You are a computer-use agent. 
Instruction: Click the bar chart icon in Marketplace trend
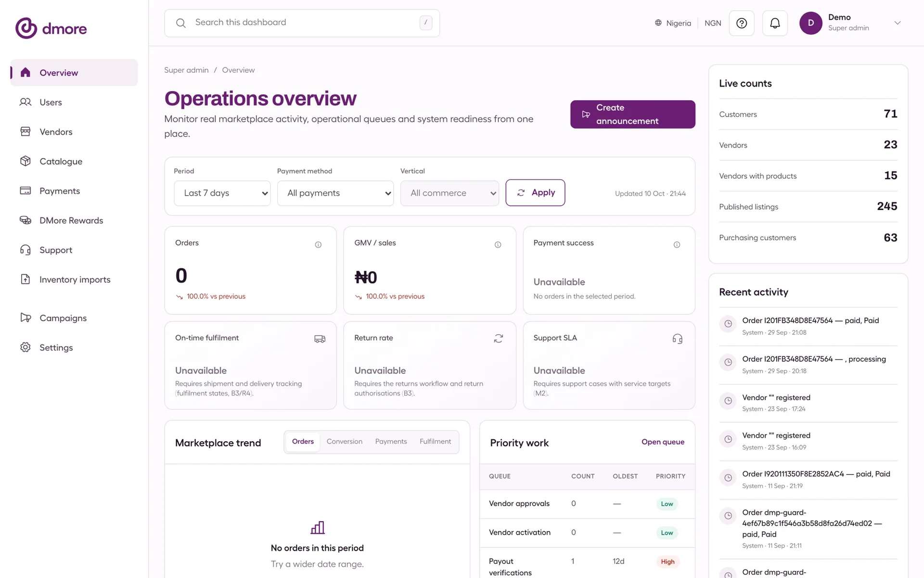pyautogui.click(x=318, y=528)
